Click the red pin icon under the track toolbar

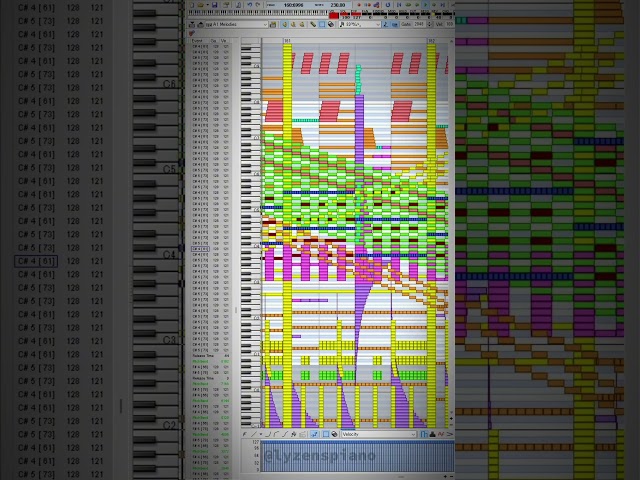[x=191, y=33]
